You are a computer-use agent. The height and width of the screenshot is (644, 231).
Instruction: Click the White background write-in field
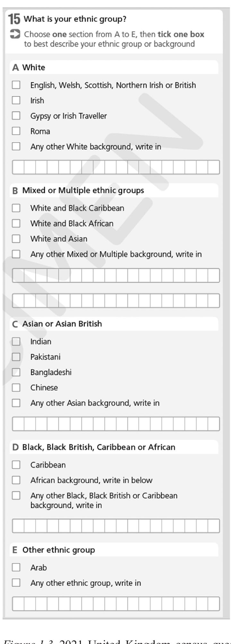point(116,167)
